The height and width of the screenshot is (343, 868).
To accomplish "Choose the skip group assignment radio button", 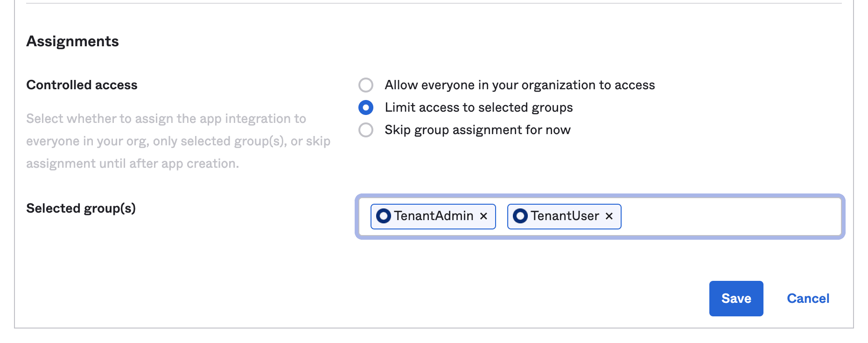I will coord(366,130).
